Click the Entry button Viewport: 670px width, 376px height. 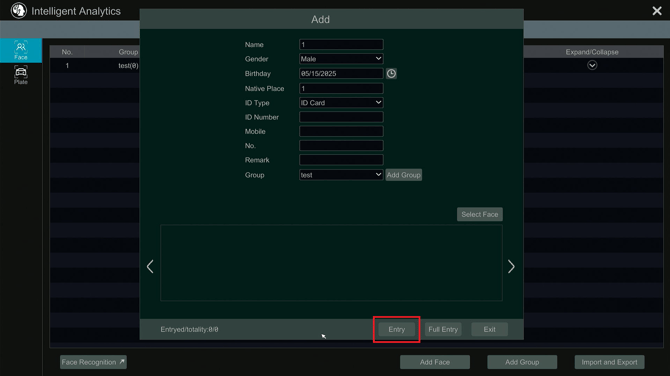[397, 329]
